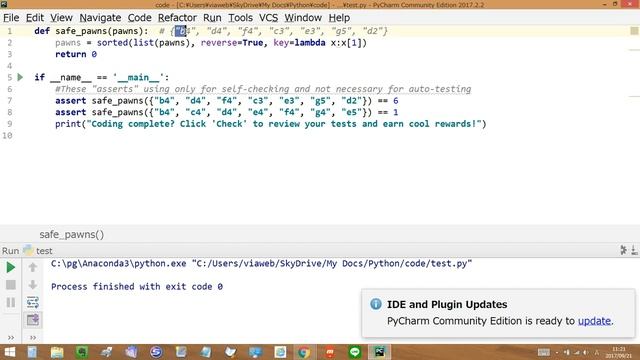640x360 pixels.
Task: Open the Code menu
Action: [140, 18]
